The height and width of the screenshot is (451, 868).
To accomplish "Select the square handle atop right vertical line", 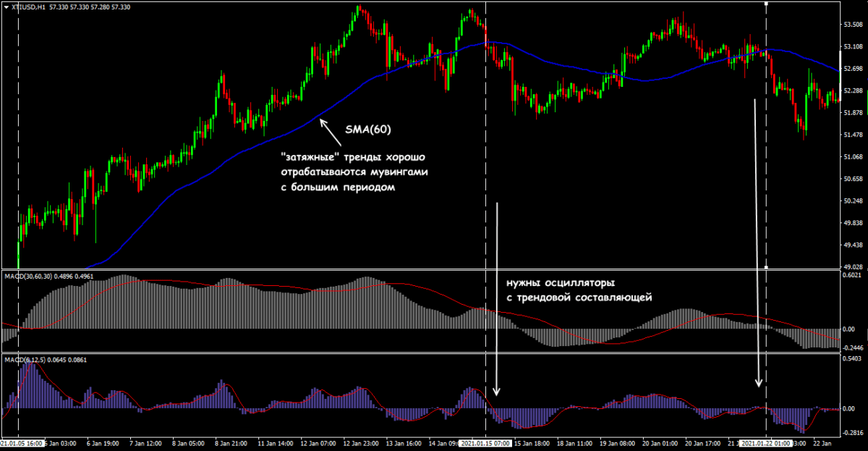I will [766, 4].
